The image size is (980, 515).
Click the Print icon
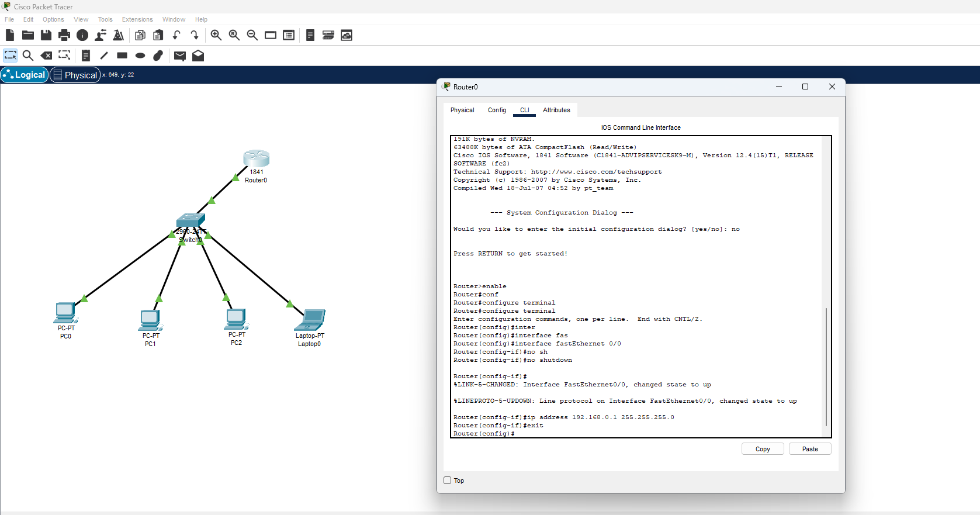[x=64, y=35]
